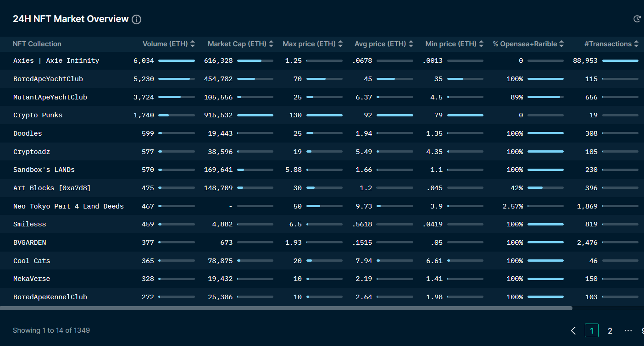Image resolution: width=644 pixels, height=346 pixels.
Task: Open pagination page 2
Action: click(x=610, y=330)
